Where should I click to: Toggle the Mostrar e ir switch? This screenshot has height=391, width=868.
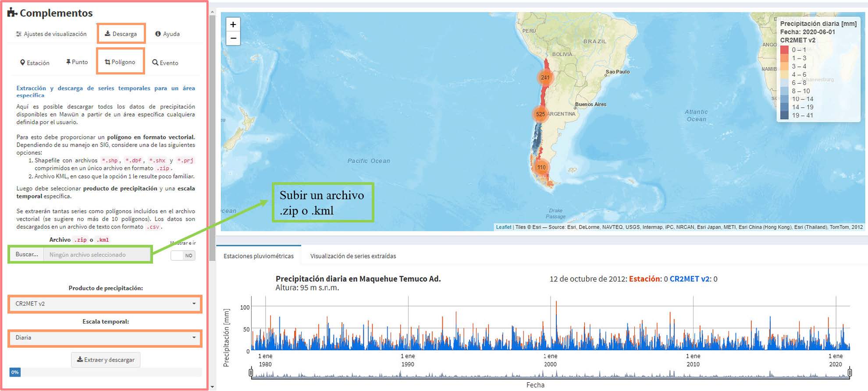[183, 255]
